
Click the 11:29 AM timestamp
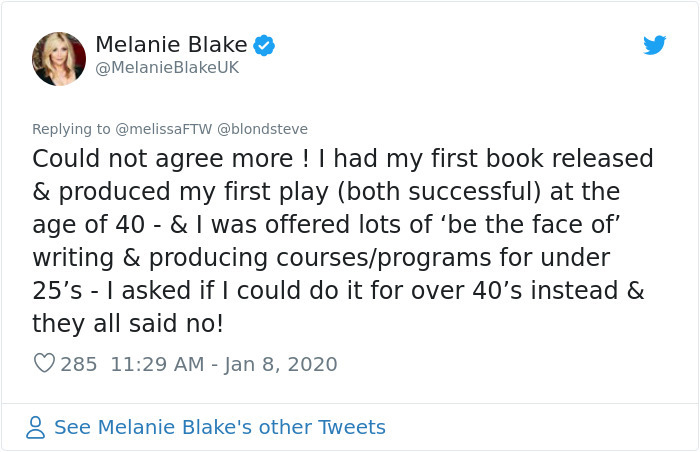157,364
